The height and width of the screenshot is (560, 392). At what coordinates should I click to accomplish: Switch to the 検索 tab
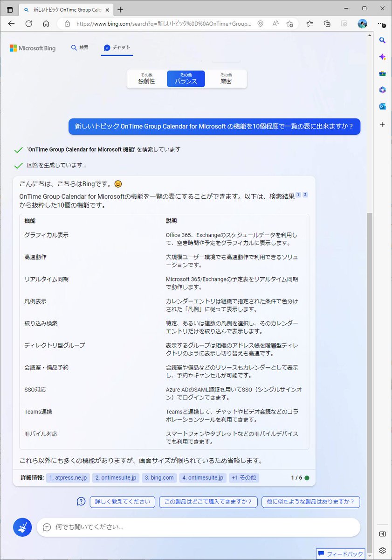pos(80,48)
